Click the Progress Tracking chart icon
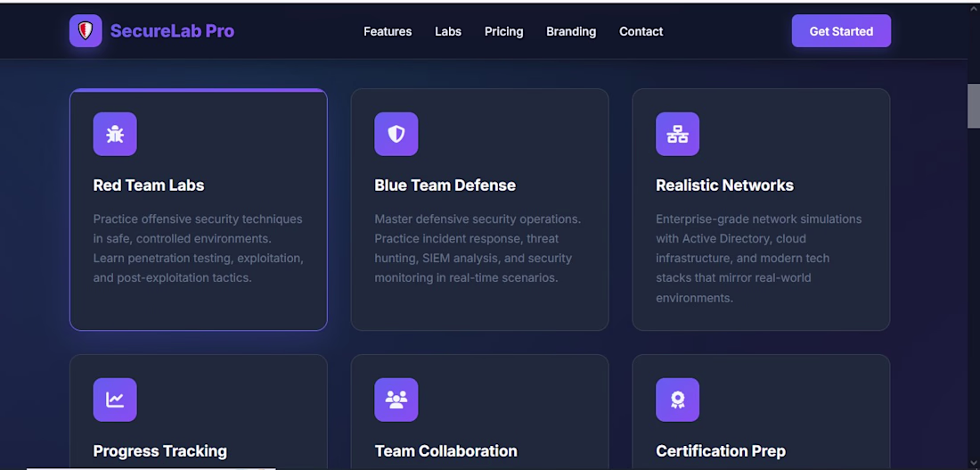Image resolution: width=980 pixels, height=470 pixels. tap(115, 400)
